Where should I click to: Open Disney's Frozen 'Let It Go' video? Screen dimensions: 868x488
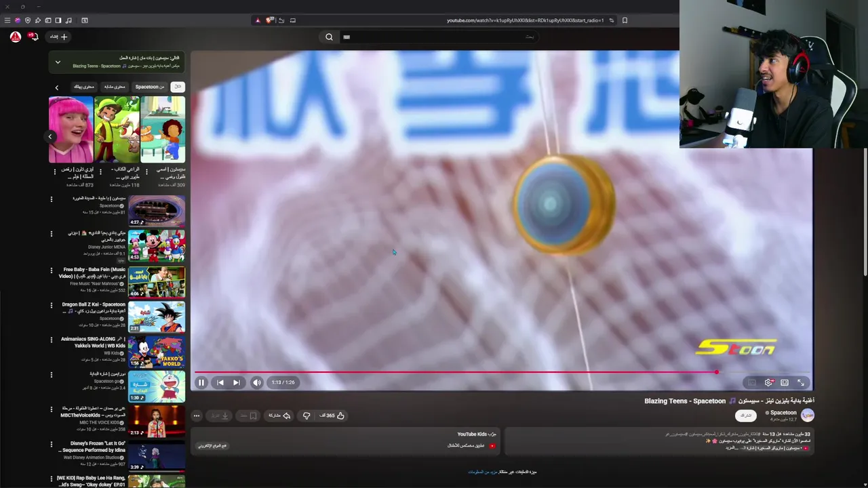click(157, 456)
